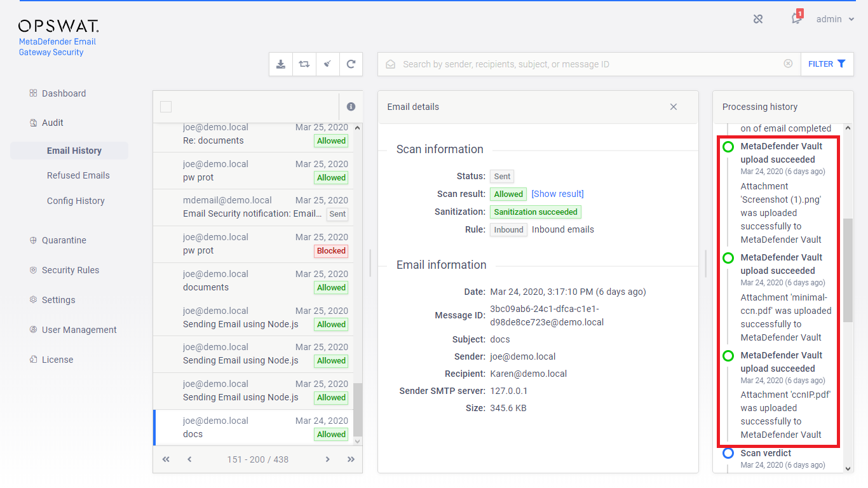Go to next page of email list

point(328,459)
